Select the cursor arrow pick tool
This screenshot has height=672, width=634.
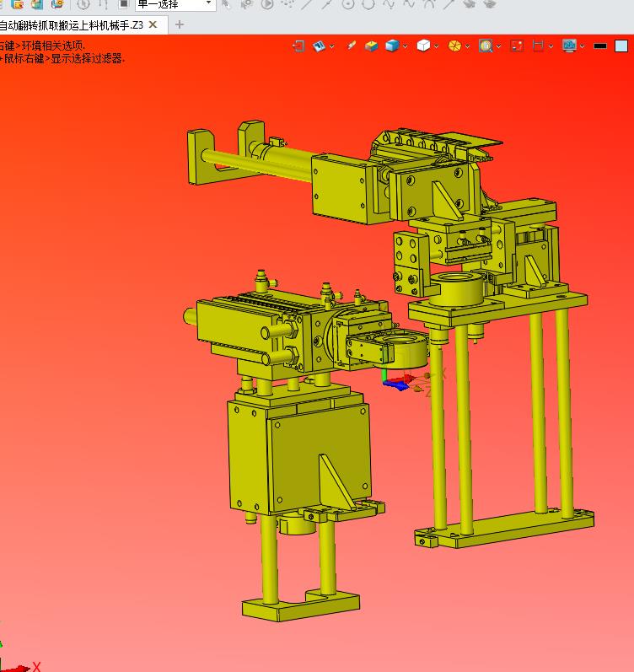pos(226,4)
